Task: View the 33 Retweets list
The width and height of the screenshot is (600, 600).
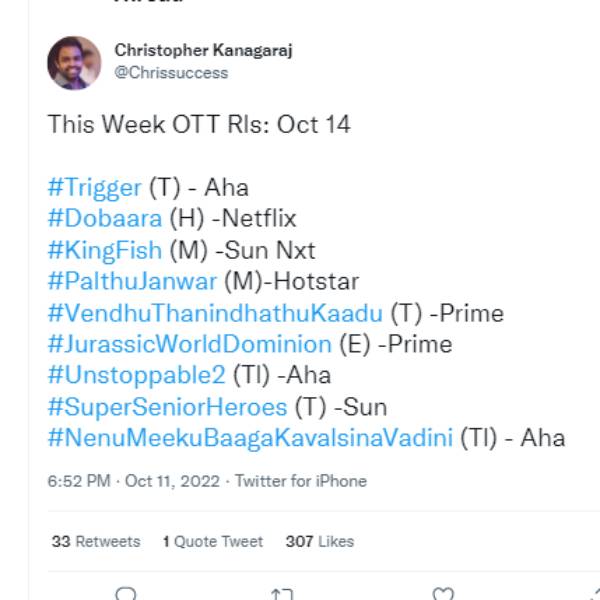Action: pos(96,541)
